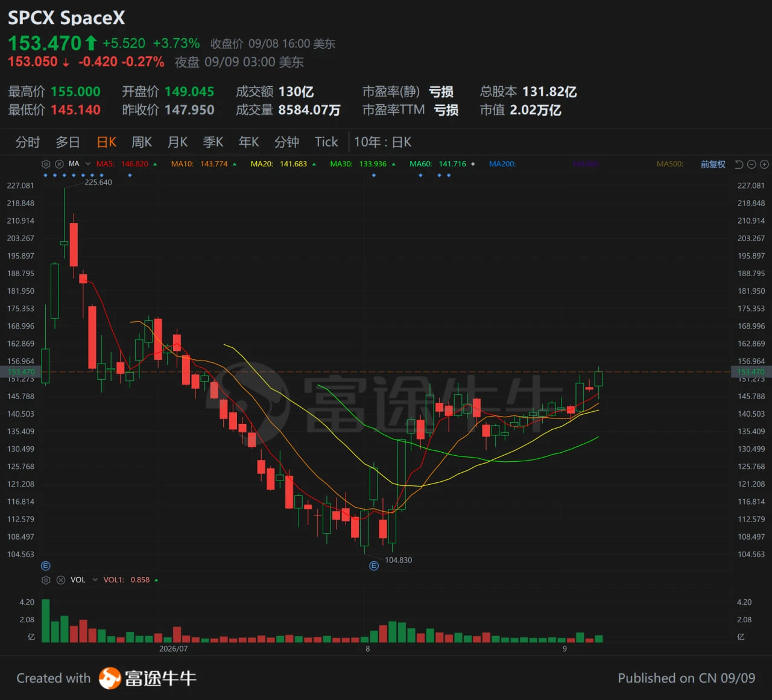Open the 10年:日K range selector

[x=382, y=142]
